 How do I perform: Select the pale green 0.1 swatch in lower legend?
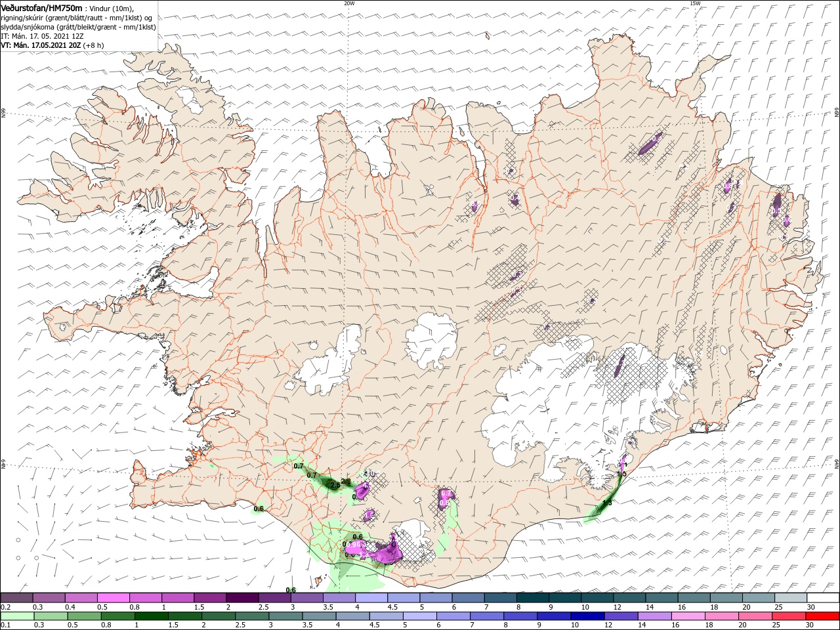16,616
